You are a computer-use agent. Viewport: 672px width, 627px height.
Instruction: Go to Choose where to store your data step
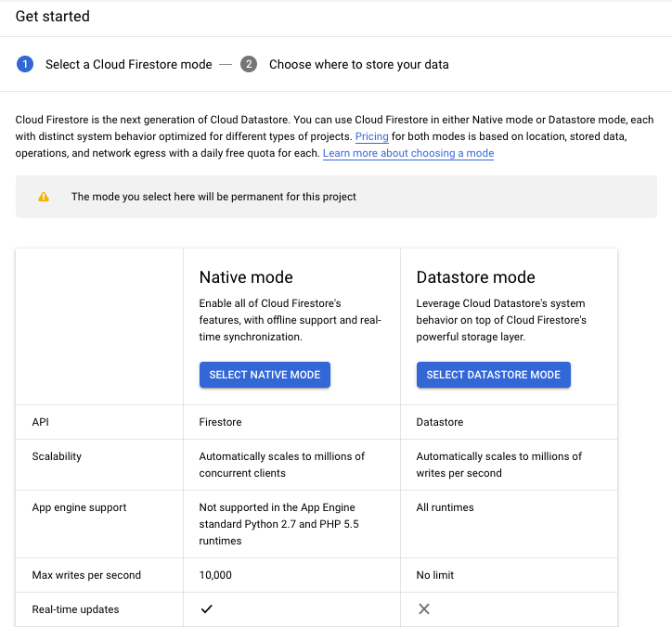coord(358,64)
